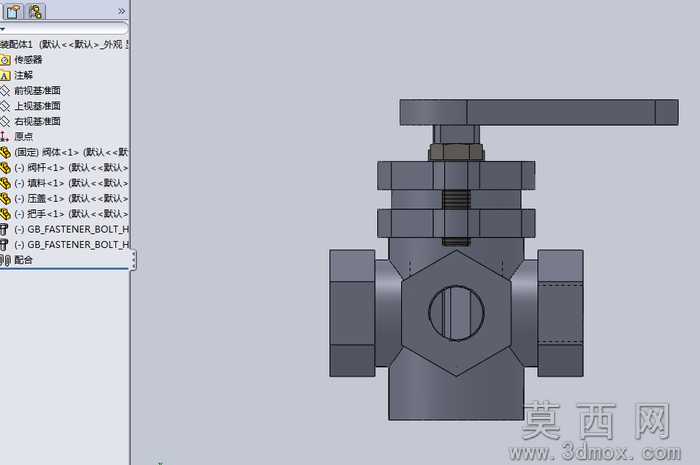
Task: Expand the panel with the double-chevron arrow
Action: point(121,11)
